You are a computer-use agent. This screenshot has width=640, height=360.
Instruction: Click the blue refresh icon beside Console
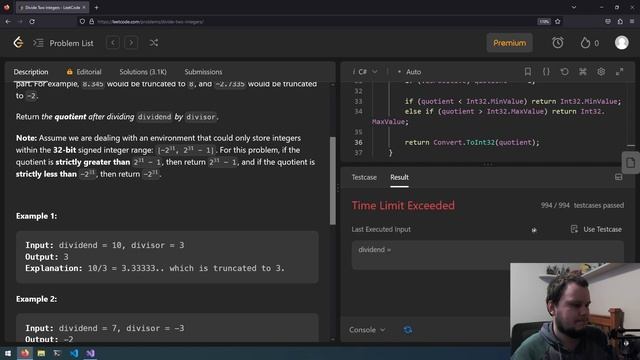click(x=407, y=330)
